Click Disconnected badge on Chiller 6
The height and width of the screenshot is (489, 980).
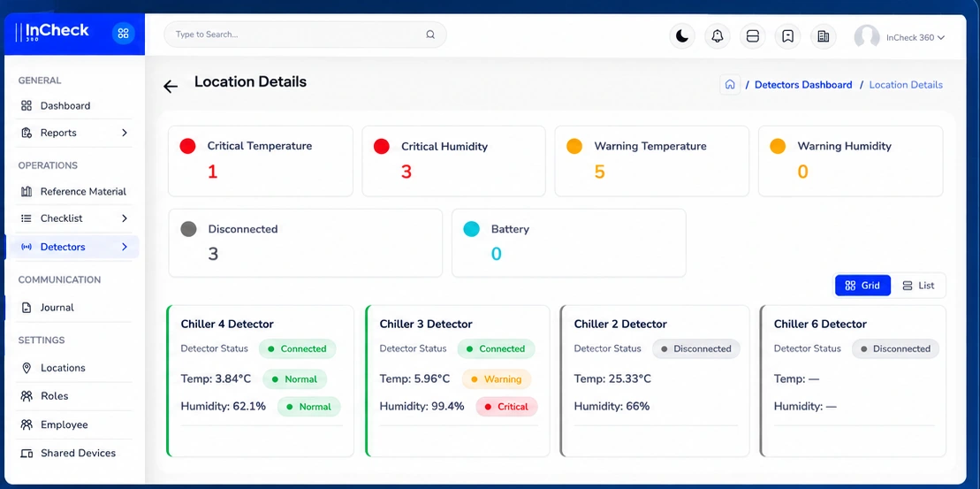pos(896,349)
